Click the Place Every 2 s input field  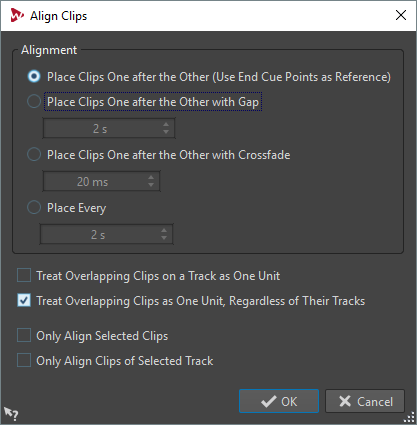(x=106, y=234)
